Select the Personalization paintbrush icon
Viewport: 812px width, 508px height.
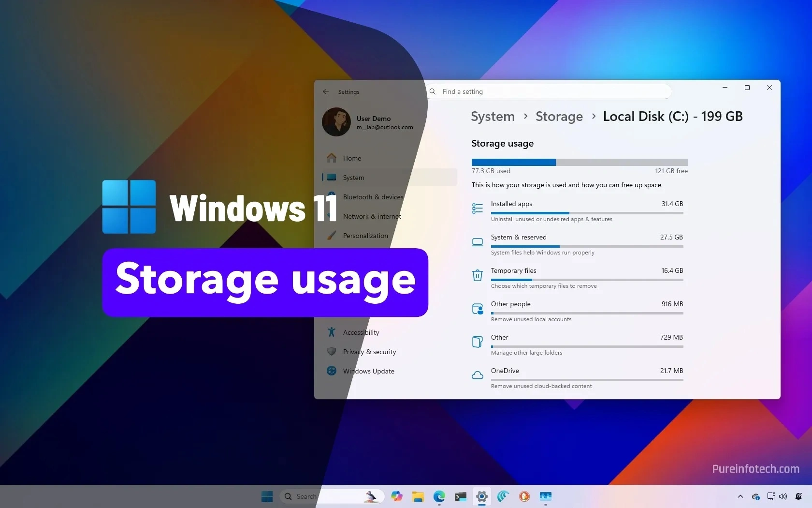click(331, 236)
